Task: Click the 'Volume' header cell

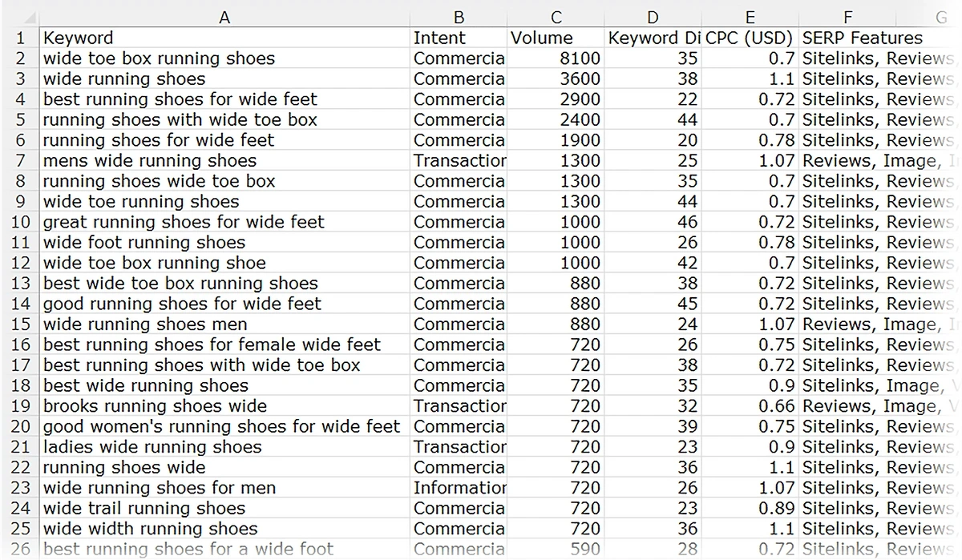Action: [556, 38]
